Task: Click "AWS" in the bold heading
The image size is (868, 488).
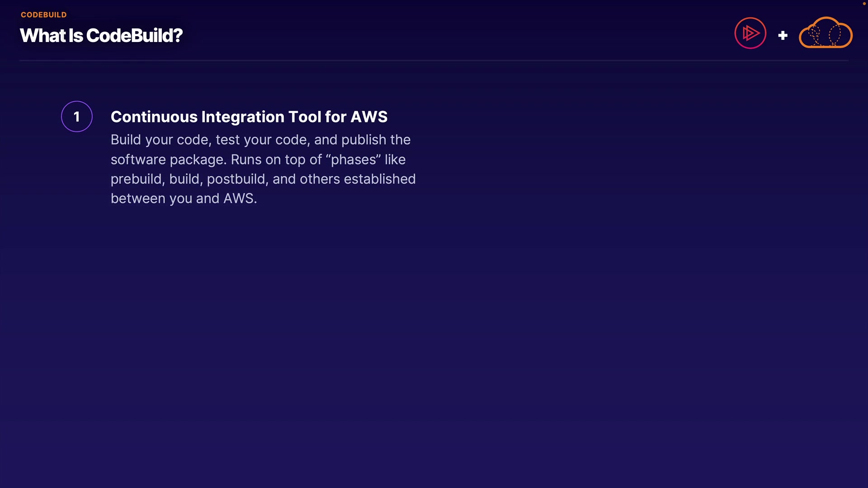Action: tap(369, 117)
